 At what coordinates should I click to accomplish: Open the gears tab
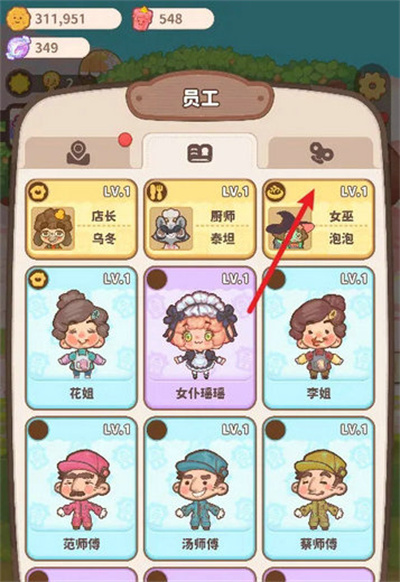(321, 153)
